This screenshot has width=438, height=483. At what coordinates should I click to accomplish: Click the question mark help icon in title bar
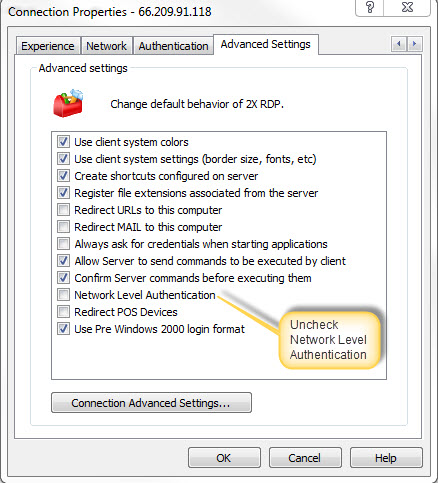pyautogui.click(x=370, y=7)
